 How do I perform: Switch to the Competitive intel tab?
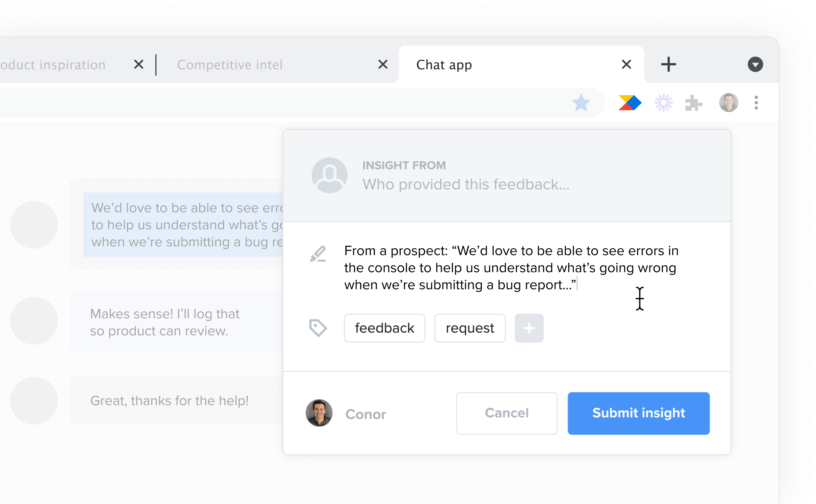[230, 64]
